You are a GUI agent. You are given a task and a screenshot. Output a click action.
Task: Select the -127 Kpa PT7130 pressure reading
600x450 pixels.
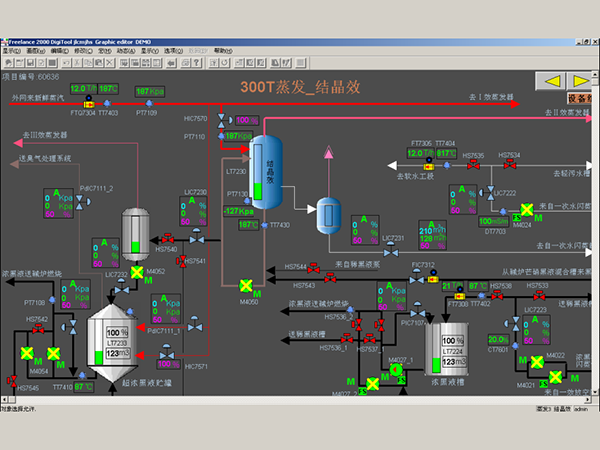point(238,211)
